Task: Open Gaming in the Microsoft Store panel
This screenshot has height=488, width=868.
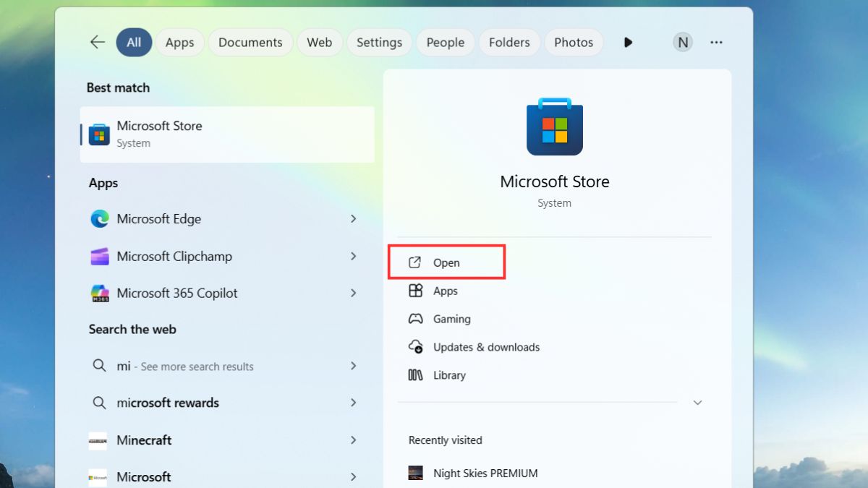Action: tap(440, 319)
